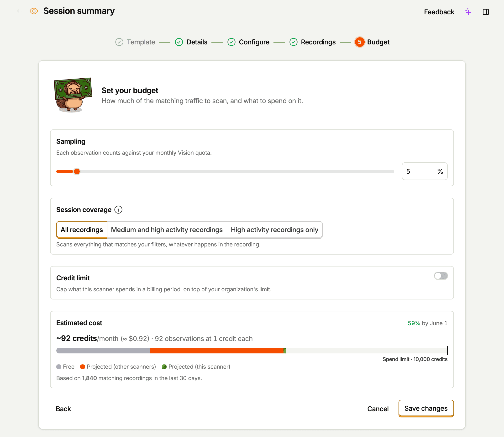Click the '~92 credits/month' estimate text

pos(87,338)
